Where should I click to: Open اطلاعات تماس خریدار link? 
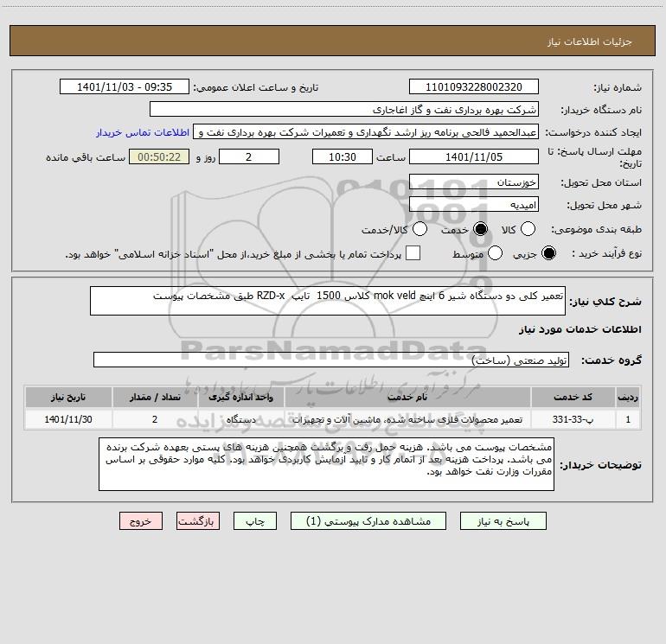coord(143,132)
